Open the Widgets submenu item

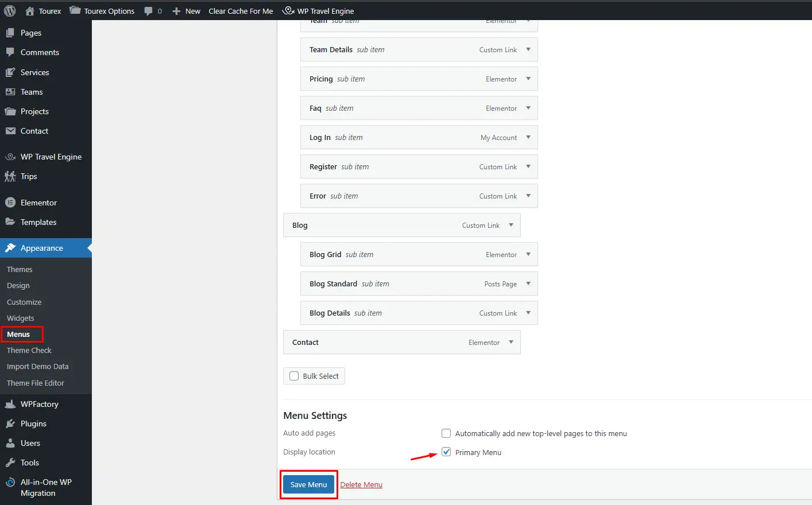tap(21, 318)
